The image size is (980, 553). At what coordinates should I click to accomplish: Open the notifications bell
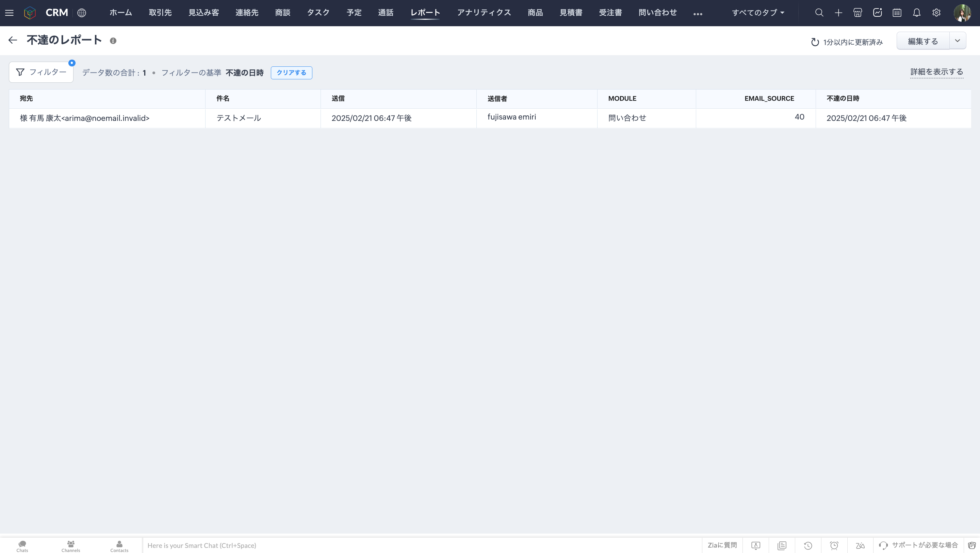pyautogui.click(x=916, y=13)
